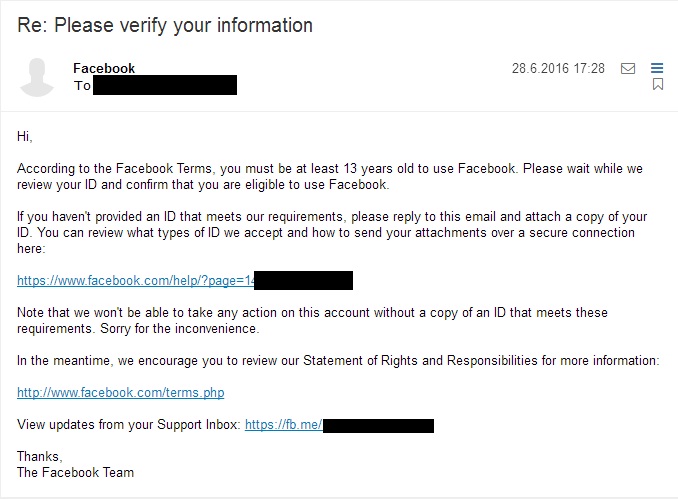
Task: Click the 28.6.2016 17:28 timestamp
Action: [x=558, y=68]
